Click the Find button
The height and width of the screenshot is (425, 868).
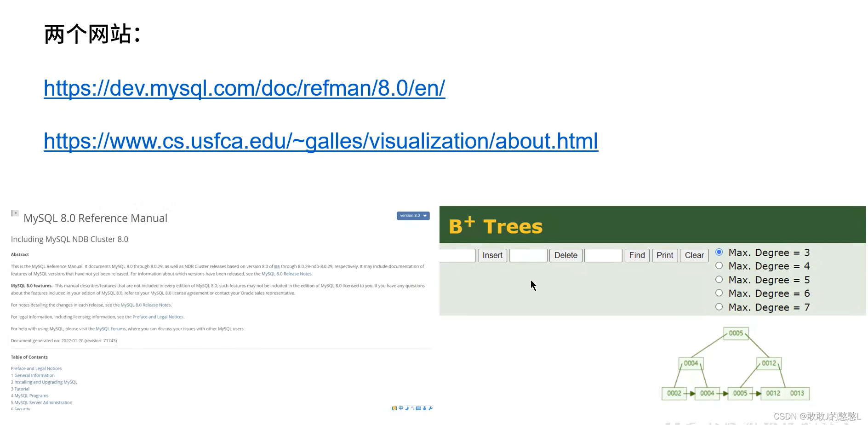click(x=637, y=255)
